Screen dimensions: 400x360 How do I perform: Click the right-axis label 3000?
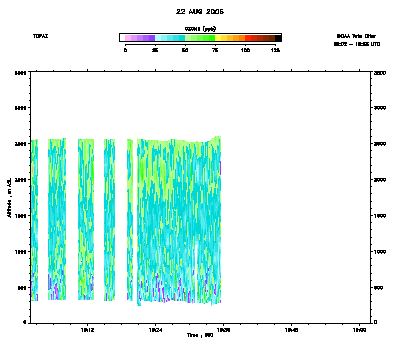coord(380,108)
